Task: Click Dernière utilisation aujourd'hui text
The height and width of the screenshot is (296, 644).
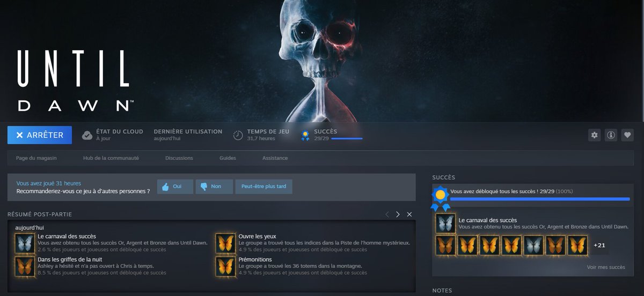Action: pos(188,135)
